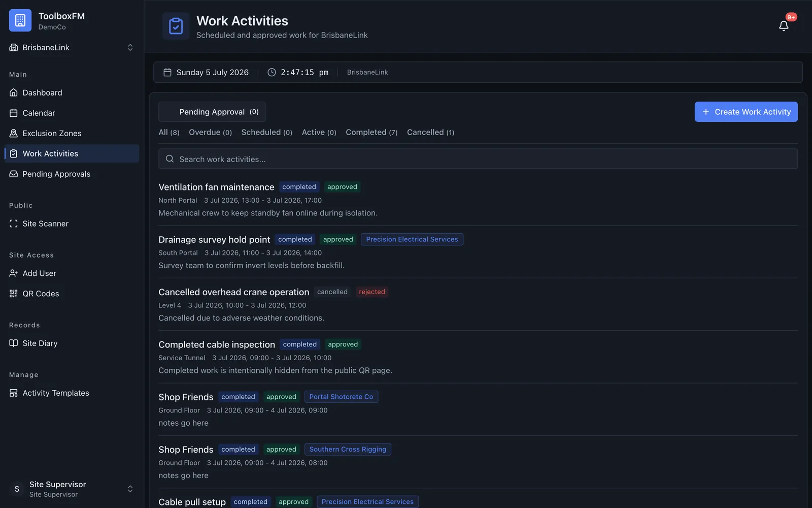Screen dimensions: 812x508
Task: Click completed badge on Ventilation fan maintenance
Action: (299, 187)
